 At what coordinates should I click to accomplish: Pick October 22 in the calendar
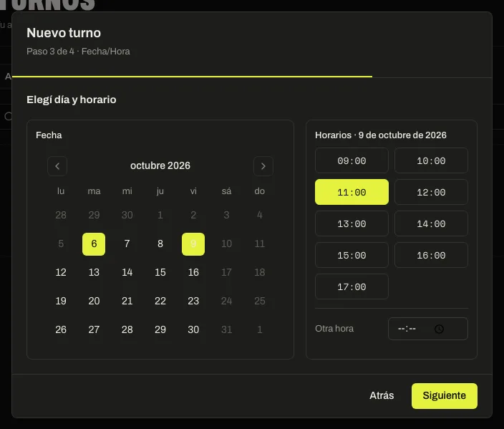pos(160,301)
